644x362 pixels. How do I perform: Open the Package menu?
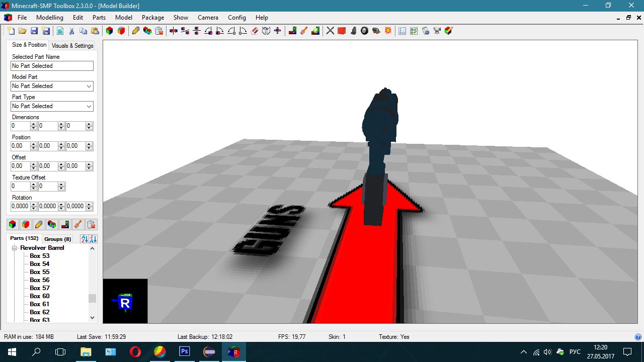pos(153,18)
